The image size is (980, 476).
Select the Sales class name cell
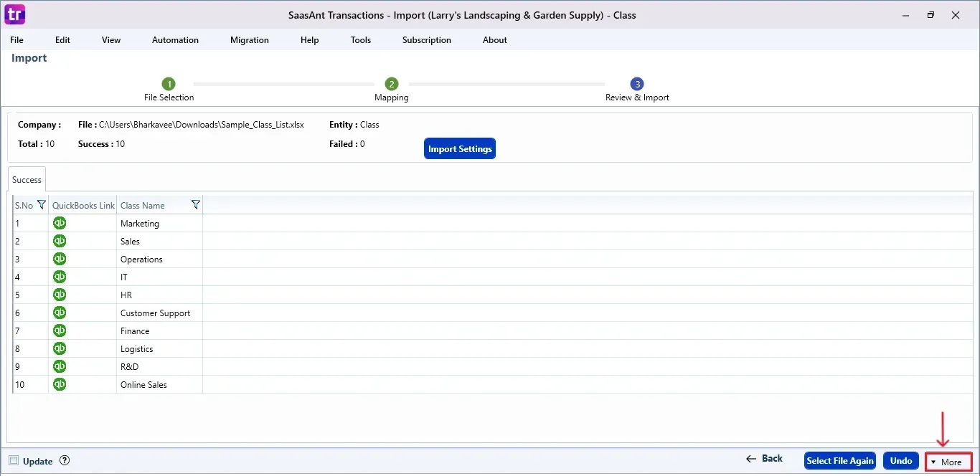[x=160, y=241]
